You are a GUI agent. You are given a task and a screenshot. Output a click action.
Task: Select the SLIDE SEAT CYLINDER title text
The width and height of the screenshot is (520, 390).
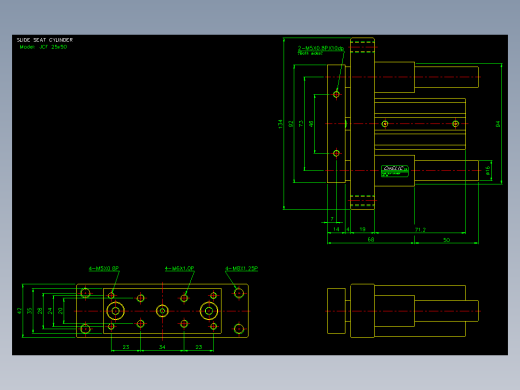[x=45, y=40]
